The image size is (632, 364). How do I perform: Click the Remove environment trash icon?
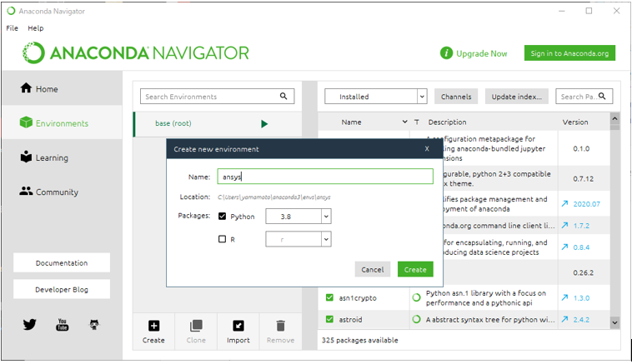point(280,326)
